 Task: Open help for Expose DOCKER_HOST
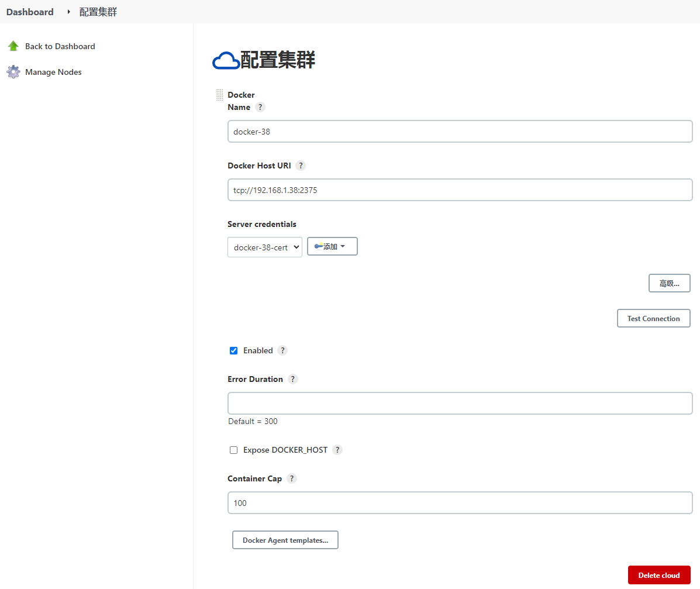337,450
